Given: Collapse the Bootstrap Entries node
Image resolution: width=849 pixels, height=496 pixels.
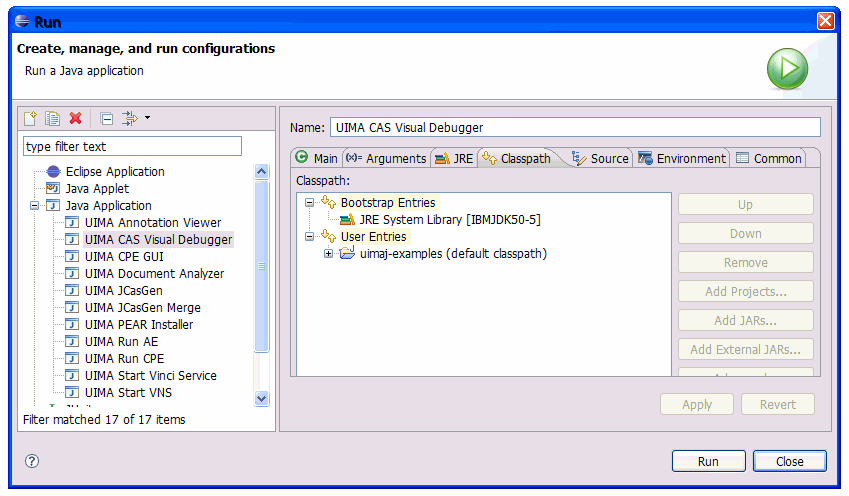Looking at the screenshot, I should (x=310, y=203).
